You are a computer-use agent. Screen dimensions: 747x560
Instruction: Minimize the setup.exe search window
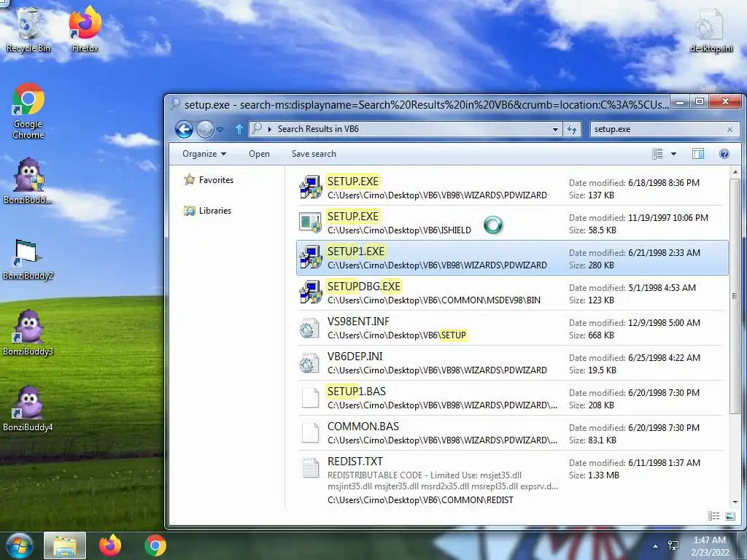(x=681, y=102)
